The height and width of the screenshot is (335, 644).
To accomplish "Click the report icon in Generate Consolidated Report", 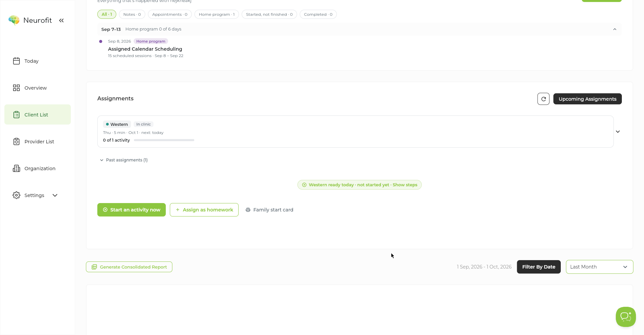I will point(94,267).
